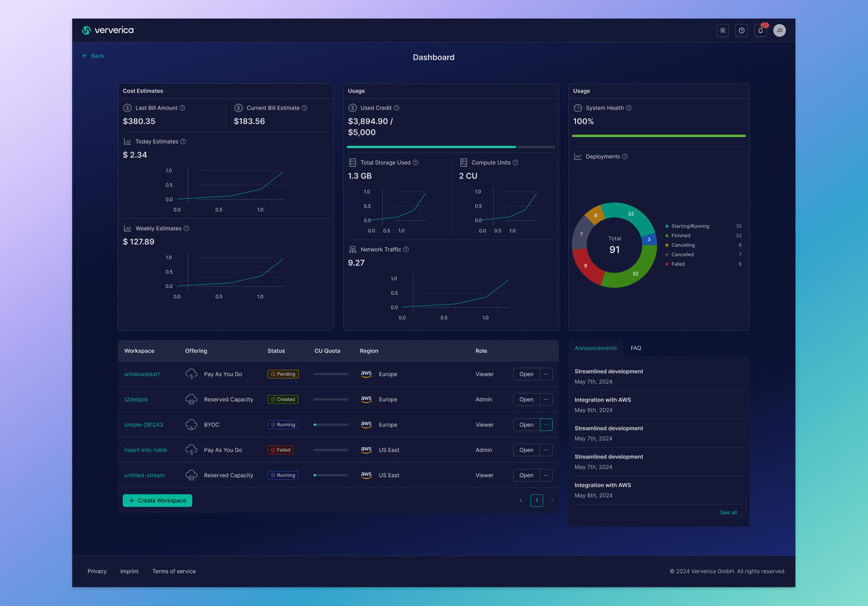Open the highlighted actions menu for simple-291243
868x606 pixels.
(546, 424)
